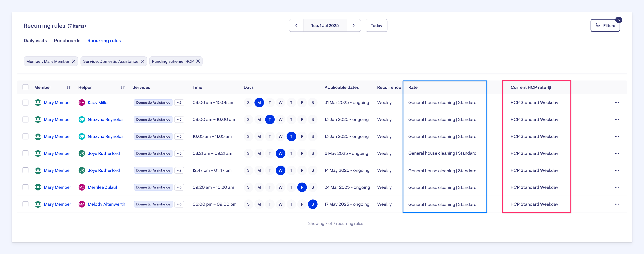Open row actions menu for Merrilee Zulauf rule
The height and width of the screenshot is (254, 644).
tap(617, 187)
